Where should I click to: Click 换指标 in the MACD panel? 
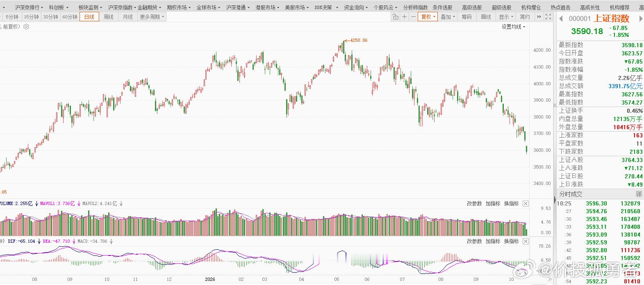tap(511, 241)
